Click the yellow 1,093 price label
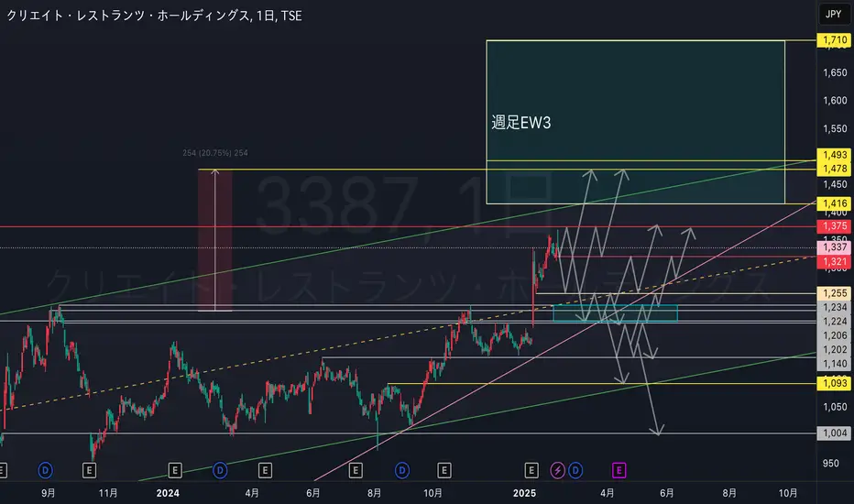854x504 pixels. coord(835,383)
